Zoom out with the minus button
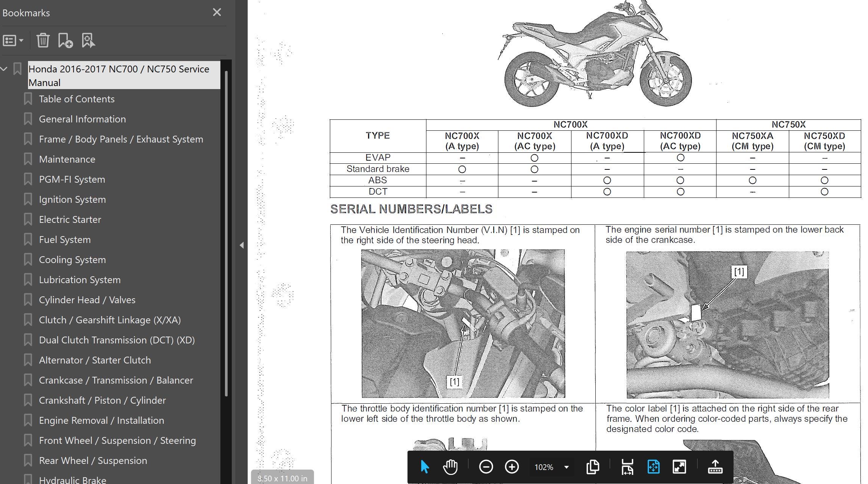 [x=486, y=467]
